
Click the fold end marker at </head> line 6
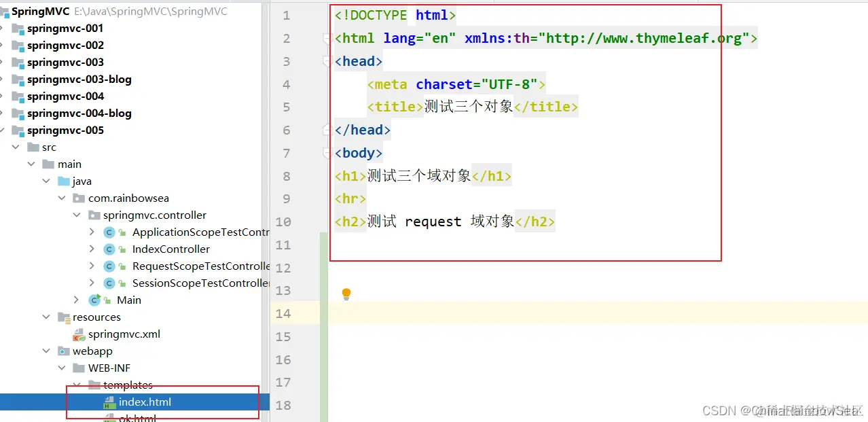[x=329, y=129]
